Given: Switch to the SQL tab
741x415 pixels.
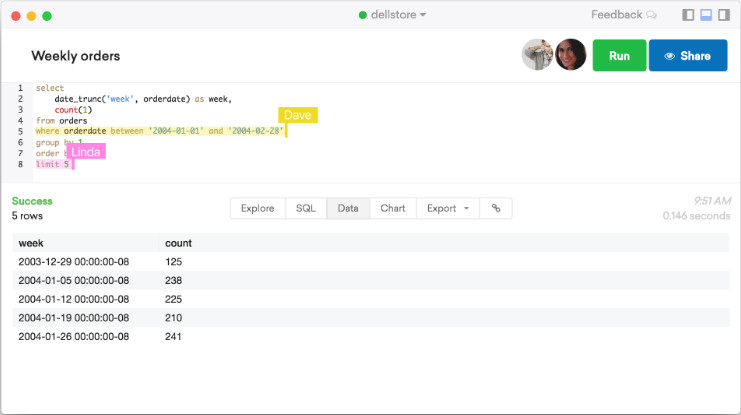Looking at the screenshot, I should (306, 208).
